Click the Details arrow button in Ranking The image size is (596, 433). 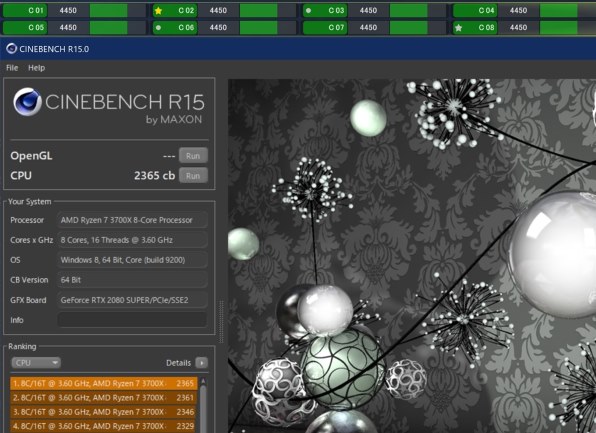click(x=201, y=363)
